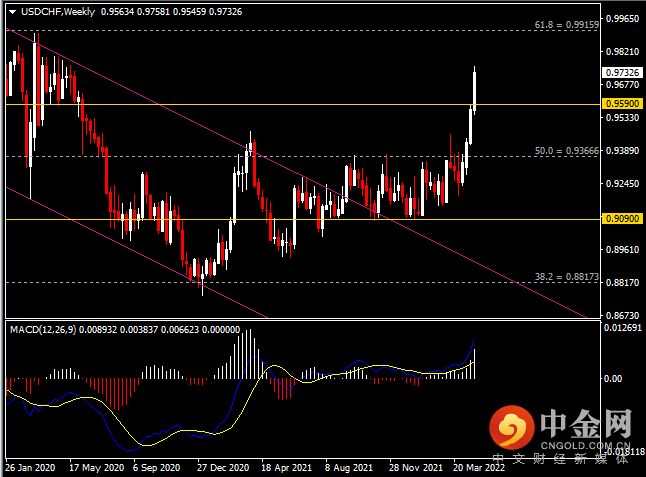Select the current price tag 0.97326

(623, 72)
